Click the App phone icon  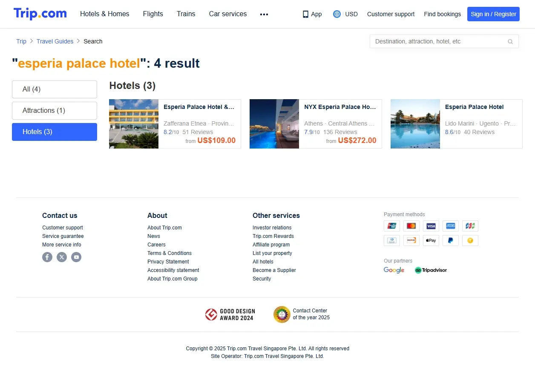click(305, 14)
